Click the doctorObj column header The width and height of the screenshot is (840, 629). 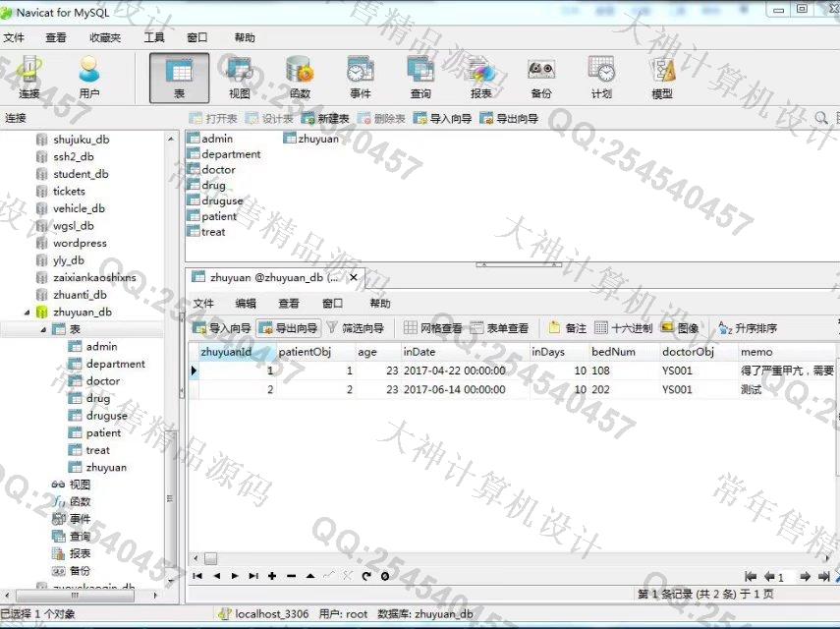(698, 352)
